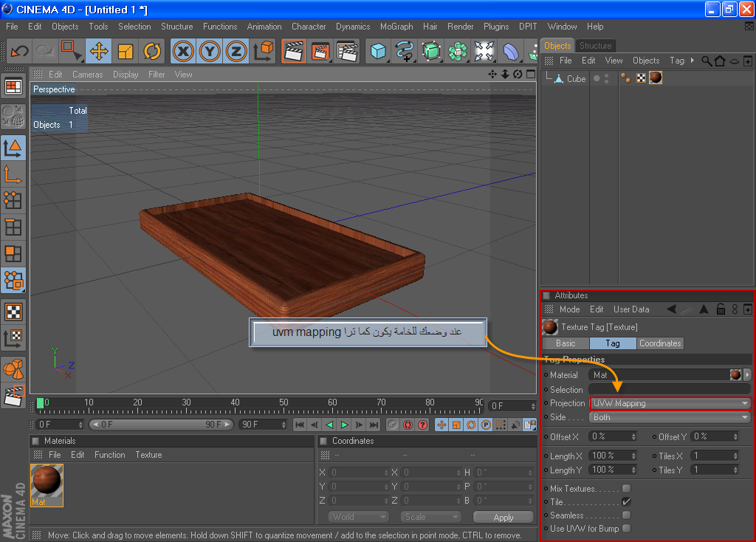Open the Side Both dropdown
The image size is (756, 542).
(x=670, y=417)
